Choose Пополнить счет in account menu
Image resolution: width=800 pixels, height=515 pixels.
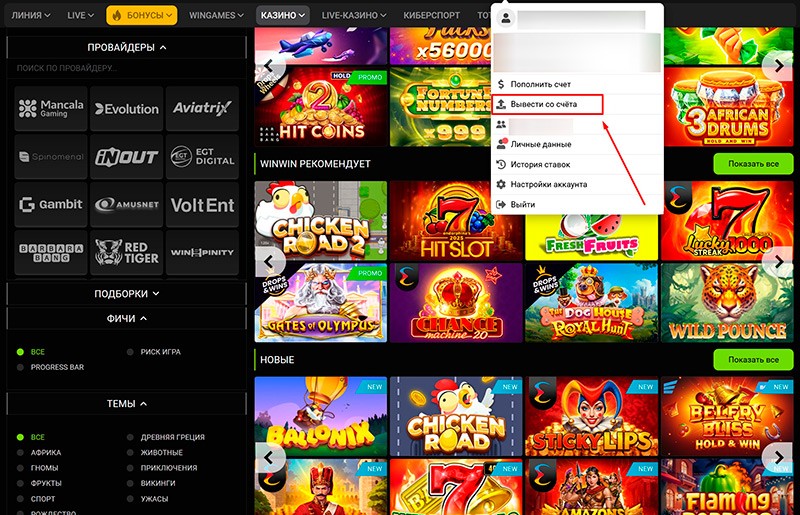coord(578,84)
